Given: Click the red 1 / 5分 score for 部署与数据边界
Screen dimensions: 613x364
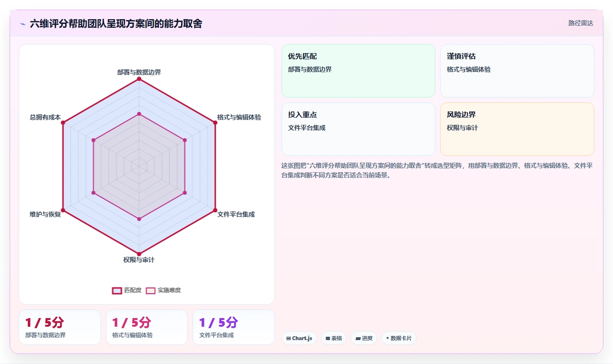Looking at the screenshot, I should coord(45,322).
